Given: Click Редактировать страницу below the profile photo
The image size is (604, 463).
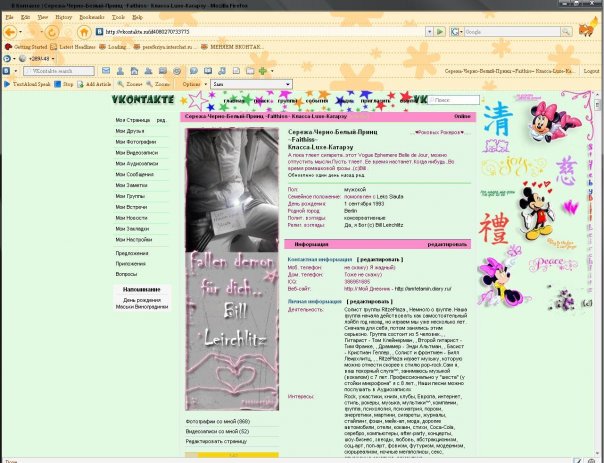Looking at the screenshot, I should [216, 441].
